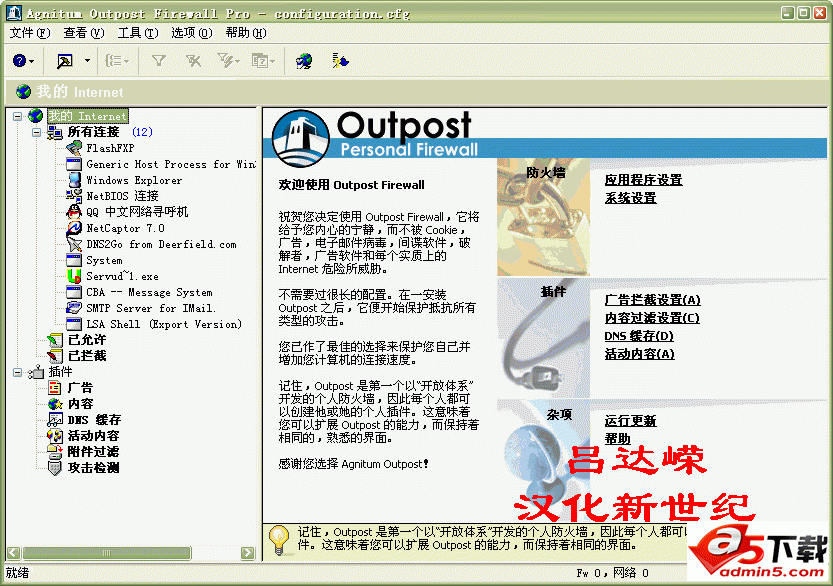Click SMTP Server for IMail icon
This screenshot has height=586, width=833.
coord(74,308)
